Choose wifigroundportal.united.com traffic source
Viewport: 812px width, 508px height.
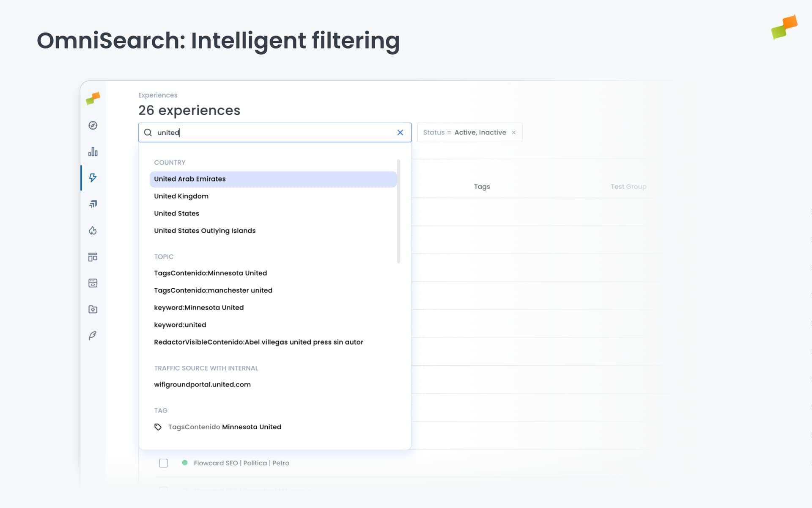click(202, 384)
